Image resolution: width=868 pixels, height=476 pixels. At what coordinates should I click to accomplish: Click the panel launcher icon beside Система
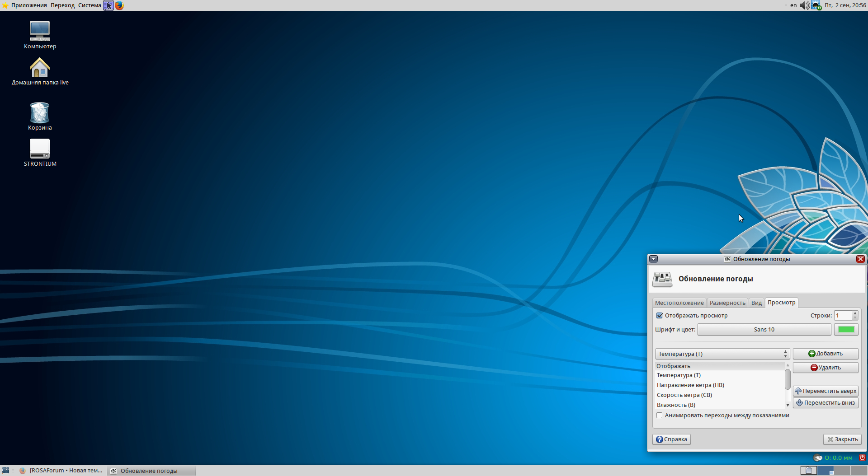click(x=108, y=5)
